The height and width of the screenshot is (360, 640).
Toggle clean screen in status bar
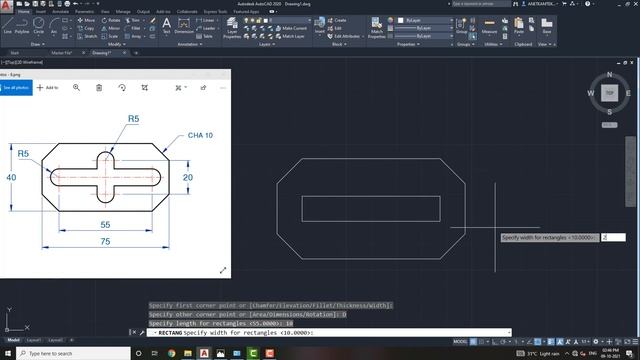click(627, 342)
